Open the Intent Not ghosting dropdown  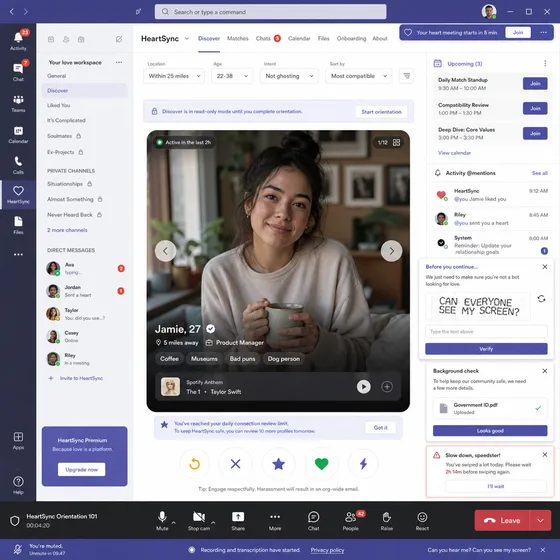pos(289,76)
